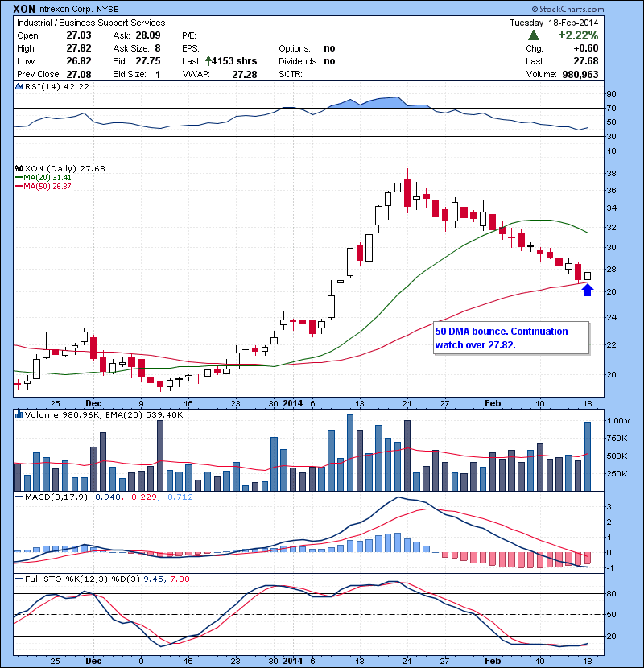This screenshot has width=644, height=668.
Task: Click the MACD(8,17,9) panel legend icon
Action: [19, 497]
